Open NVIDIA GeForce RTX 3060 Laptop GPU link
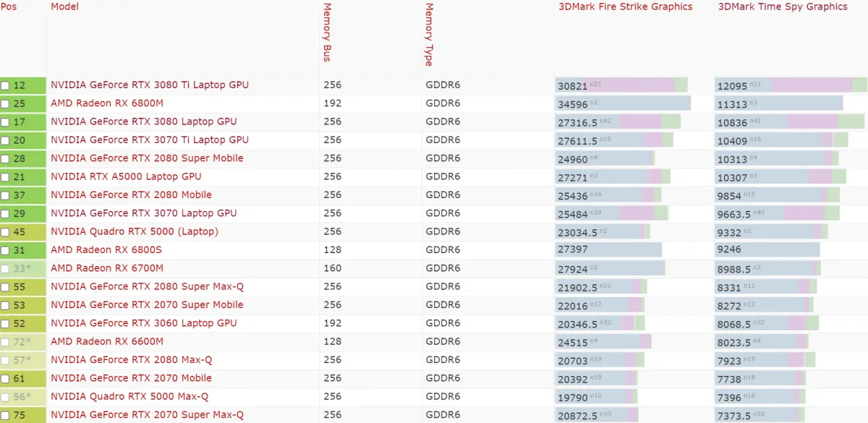This screenshot has width=868, height=423. 144,323
